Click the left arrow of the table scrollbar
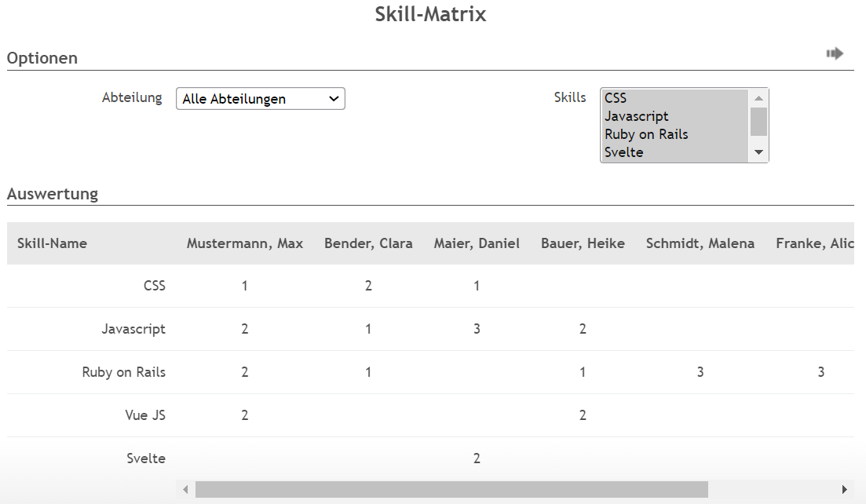Viewport: 866px width, 504px height. 185,489
